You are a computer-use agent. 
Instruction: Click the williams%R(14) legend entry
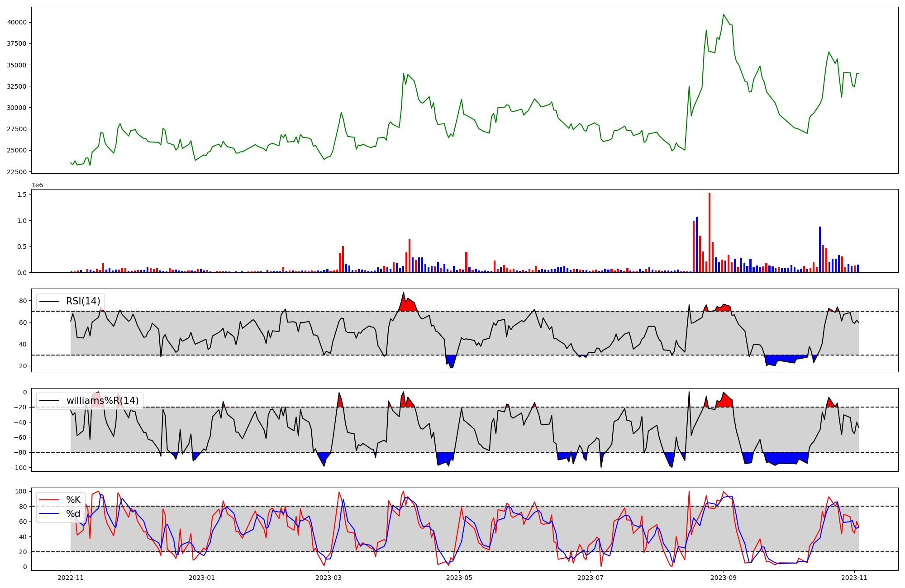[102, 401]
